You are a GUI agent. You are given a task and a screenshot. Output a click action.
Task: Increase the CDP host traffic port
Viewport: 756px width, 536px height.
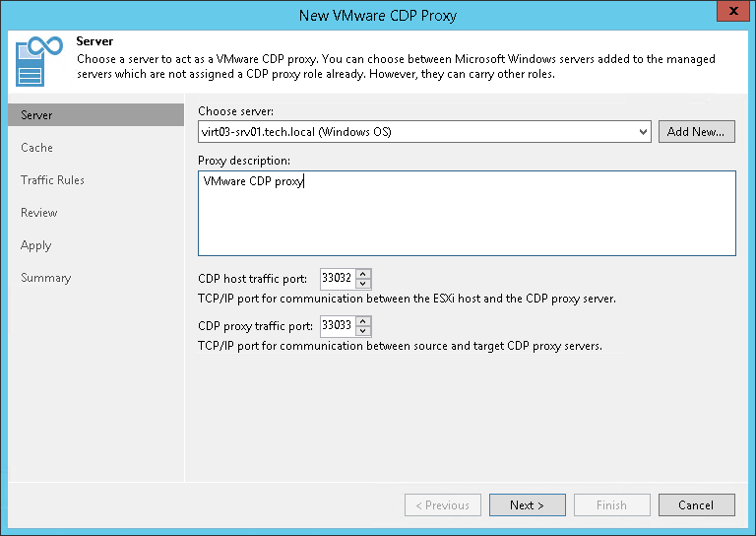pos(363,274)
